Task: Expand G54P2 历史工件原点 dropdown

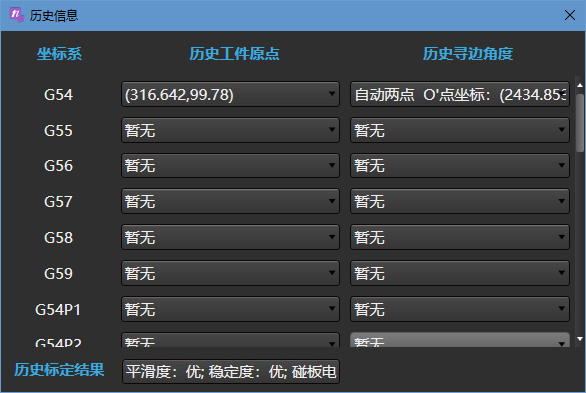Action: (230, 340)
